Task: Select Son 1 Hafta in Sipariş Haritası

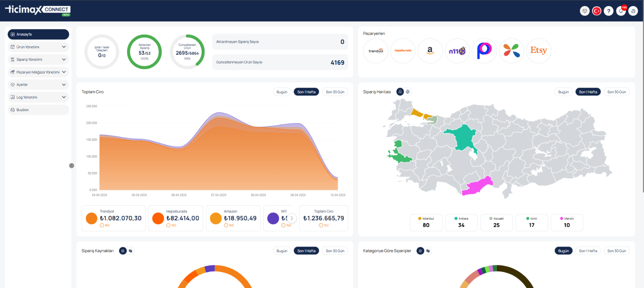Action: click(588, 92)
